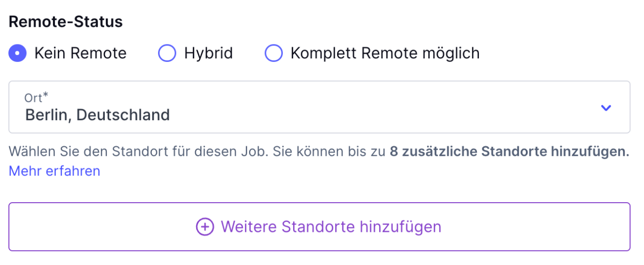Expand the Ort dropdown chevron arrow
This screenshot has width=644, height=265.
pos(606,107)
